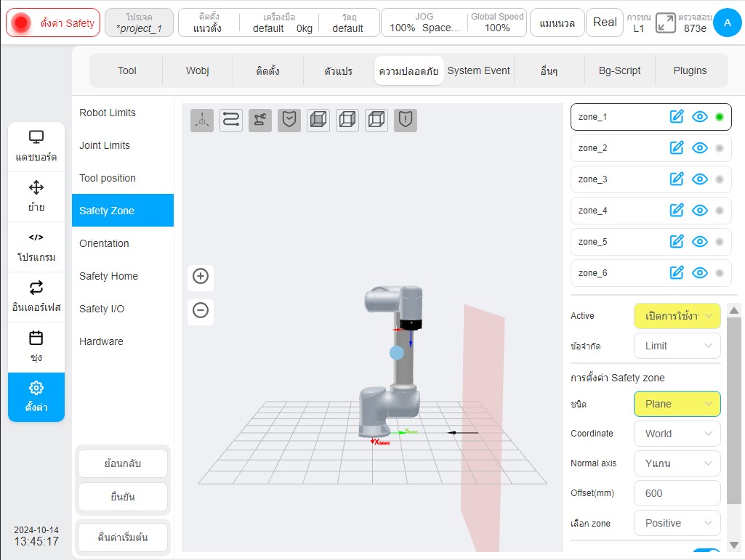Image resolution: width=745 pixels, height=560 pixels.
Task: Click the shield with checkmark icon
Action: (289, 120)
